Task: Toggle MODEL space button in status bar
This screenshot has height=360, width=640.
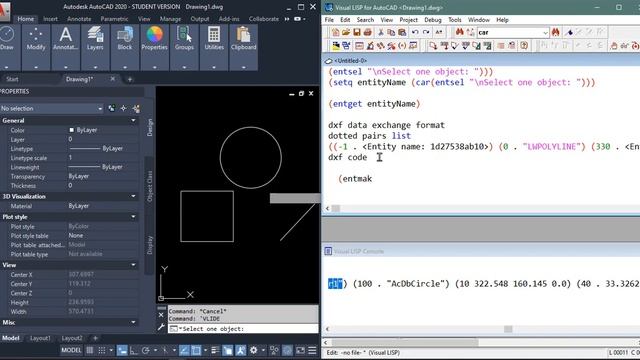Action: (71, 350)
